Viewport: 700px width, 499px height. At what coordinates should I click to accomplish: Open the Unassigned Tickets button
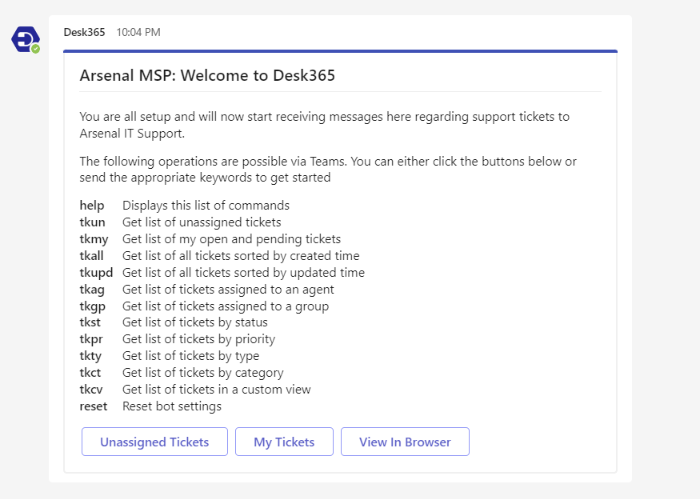[x=154, y=442]
